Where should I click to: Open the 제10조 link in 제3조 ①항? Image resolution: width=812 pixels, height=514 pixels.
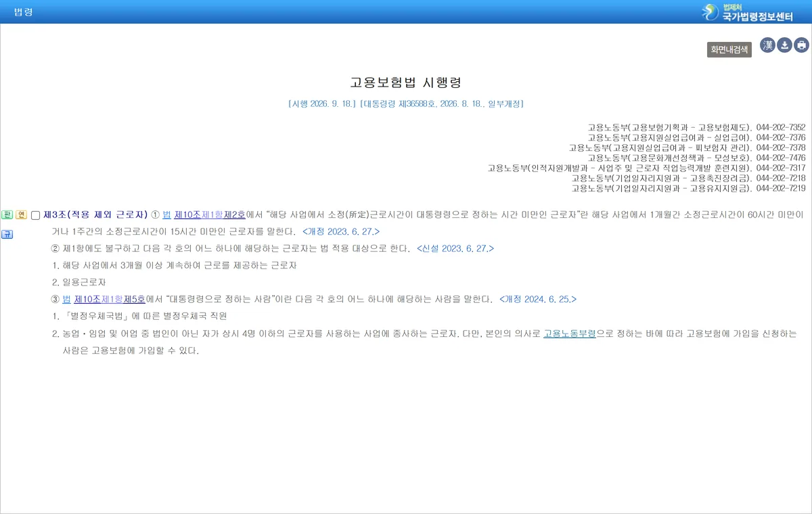click(x=187, y=214)
